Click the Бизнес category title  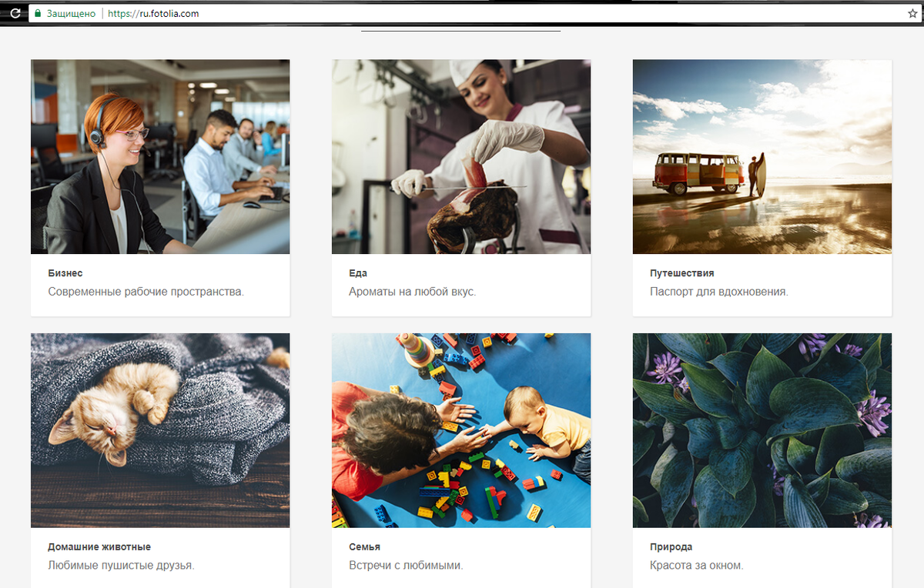pos(65,273)
